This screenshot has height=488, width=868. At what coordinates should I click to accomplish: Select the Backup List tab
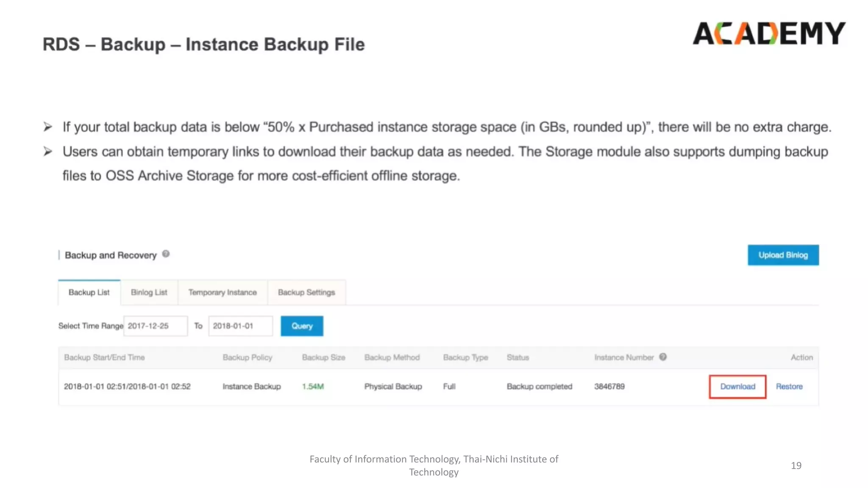(89, 292)
